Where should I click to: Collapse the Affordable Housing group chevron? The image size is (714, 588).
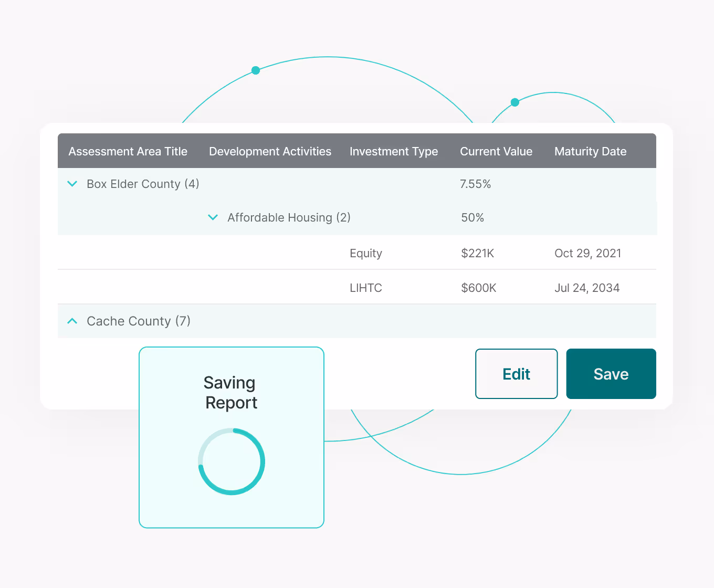click(x=213, y=217)
